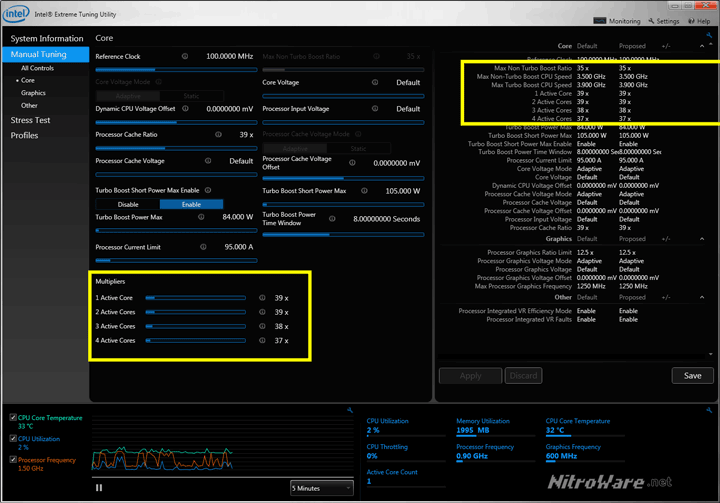Click info icon beside Processor Cache Ratio
Viewport: 720px width, 503px height.
[x=218, y=135]
